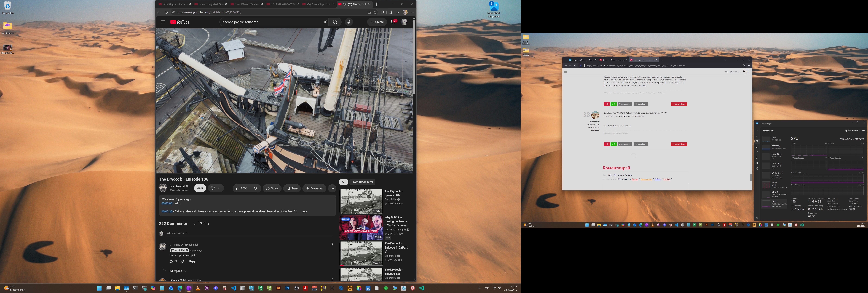Show hidden system tray icons chevron
This screenshot has width=868, height=293.
479,288
